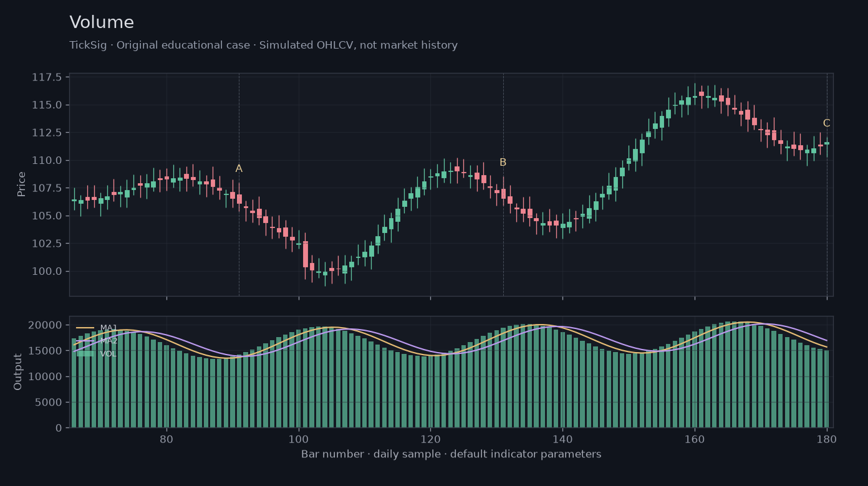Click marker label A on price chart

[239, 169]
